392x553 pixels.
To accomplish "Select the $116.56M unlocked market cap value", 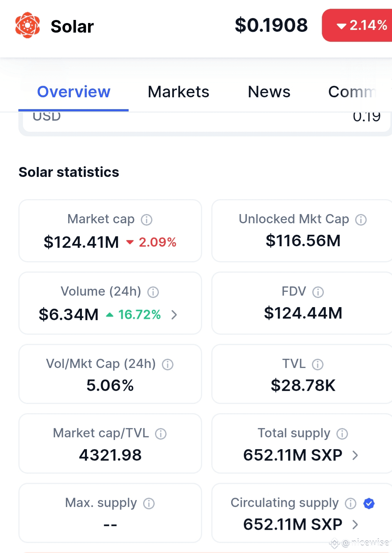I will point(303,241).
